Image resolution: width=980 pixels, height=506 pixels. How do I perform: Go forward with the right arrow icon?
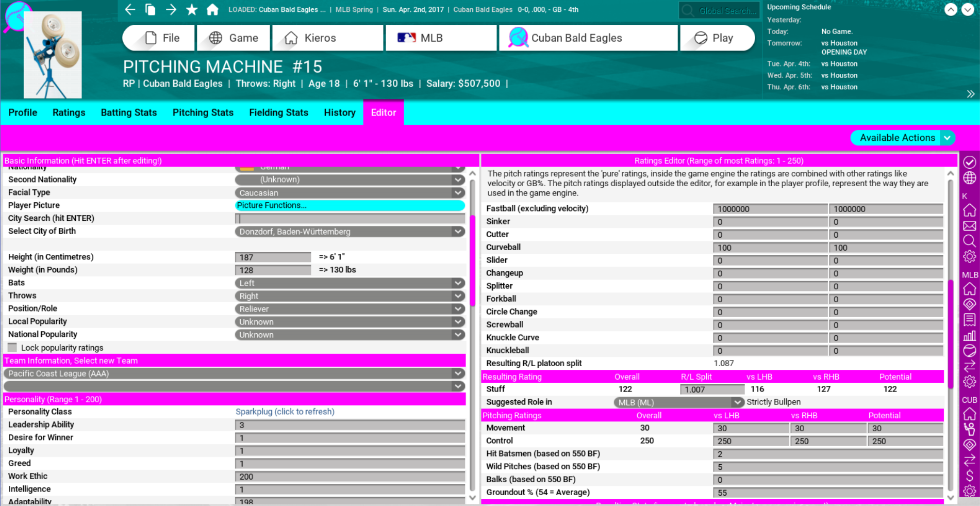pyautogui.click(x=171, y=9)
